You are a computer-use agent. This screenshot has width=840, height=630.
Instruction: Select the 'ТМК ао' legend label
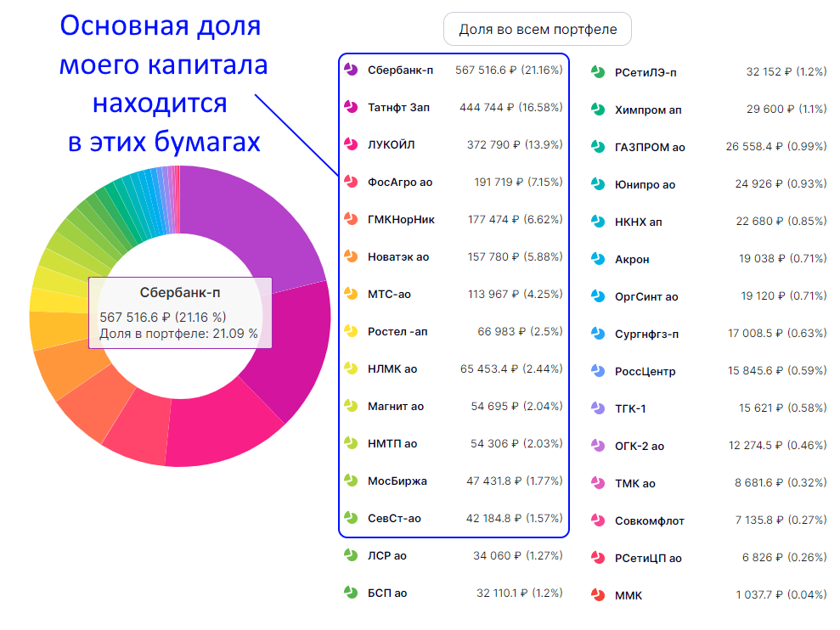click(x=634, y=483)
